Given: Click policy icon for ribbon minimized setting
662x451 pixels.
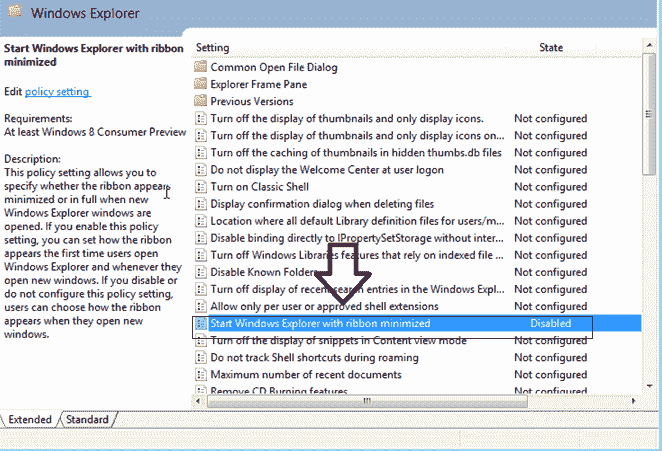Looking at the screenshot, I should point(201,323).
